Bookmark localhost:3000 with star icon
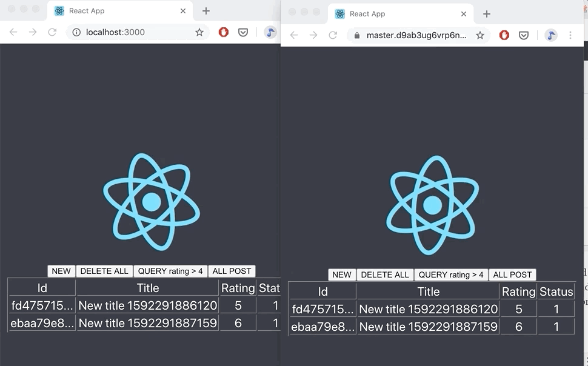 (x=199, y=32)
